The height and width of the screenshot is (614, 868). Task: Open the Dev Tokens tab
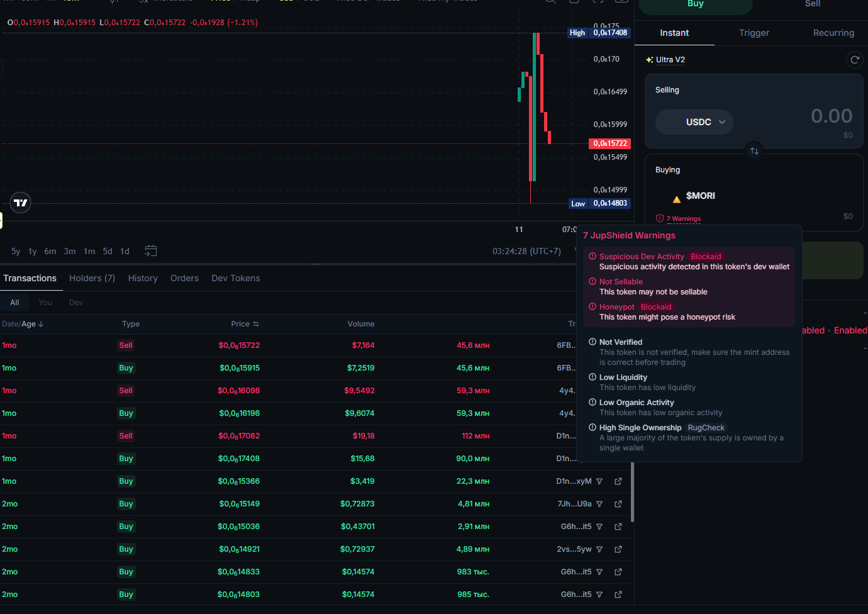pyautogui.click(x=235, y=278)
